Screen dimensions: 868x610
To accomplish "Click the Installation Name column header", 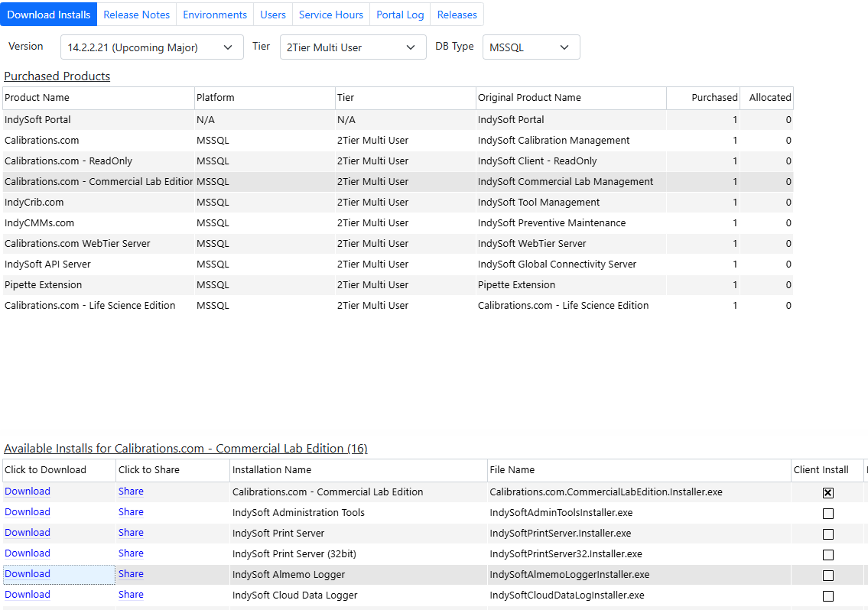I will tap(271, 470).
